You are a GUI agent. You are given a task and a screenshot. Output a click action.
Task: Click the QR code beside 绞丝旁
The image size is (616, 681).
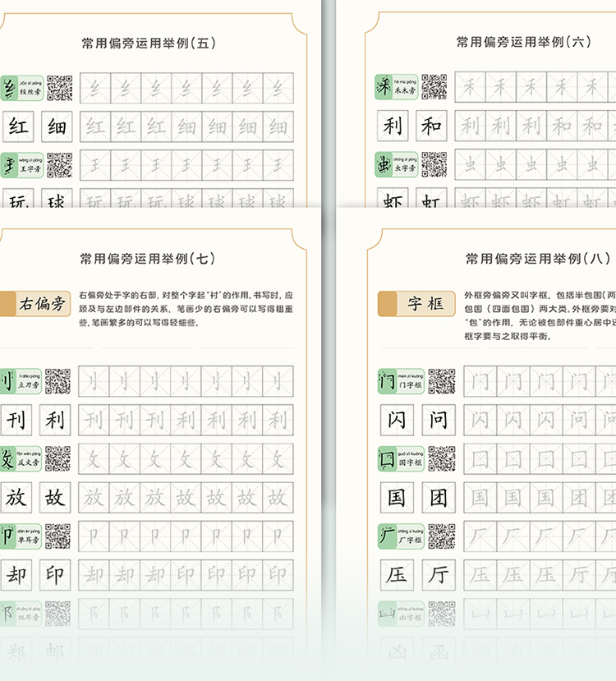coord(59,88)
